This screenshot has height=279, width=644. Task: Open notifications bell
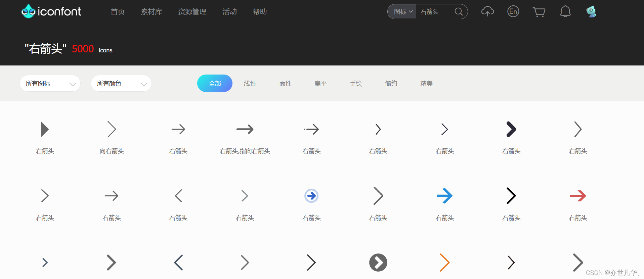click(x=565, y=12)
